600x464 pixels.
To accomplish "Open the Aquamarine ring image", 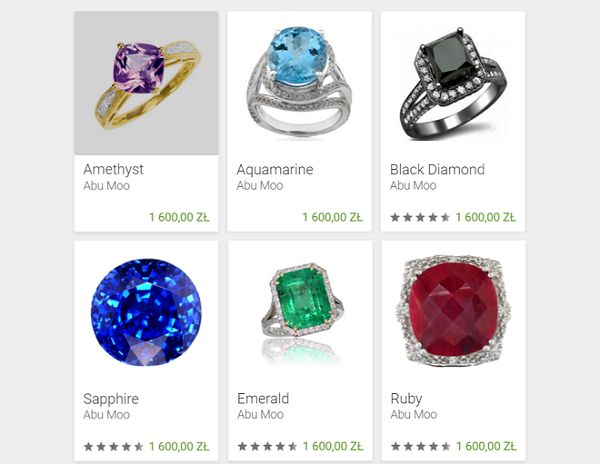I will [x=299, y=83].
